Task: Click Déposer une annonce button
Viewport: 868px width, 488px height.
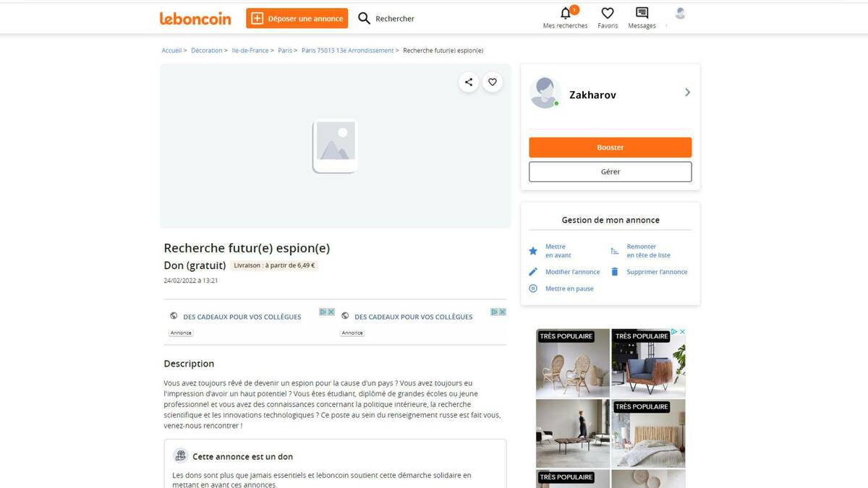Action: [x=297, y=18]
